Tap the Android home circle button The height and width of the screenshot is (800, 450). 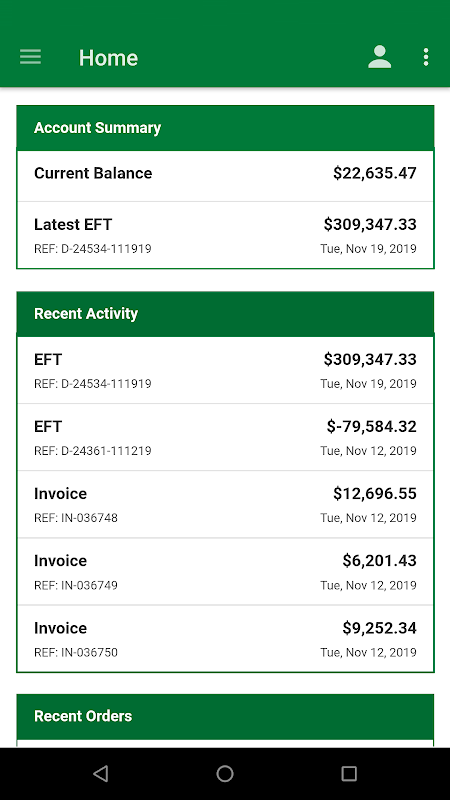pyautogui.click(x=225, y=773)
